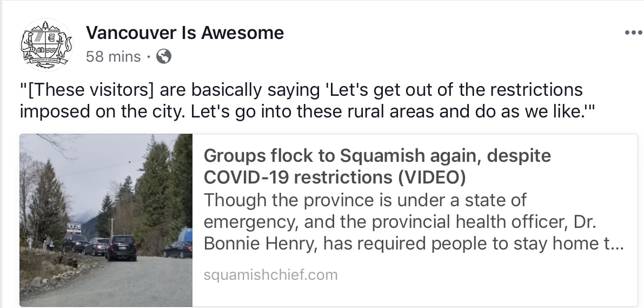Viewport: 644px width, 308px height.
Task: Click the roadside sign in the preview photo
Action: (74, 227)
